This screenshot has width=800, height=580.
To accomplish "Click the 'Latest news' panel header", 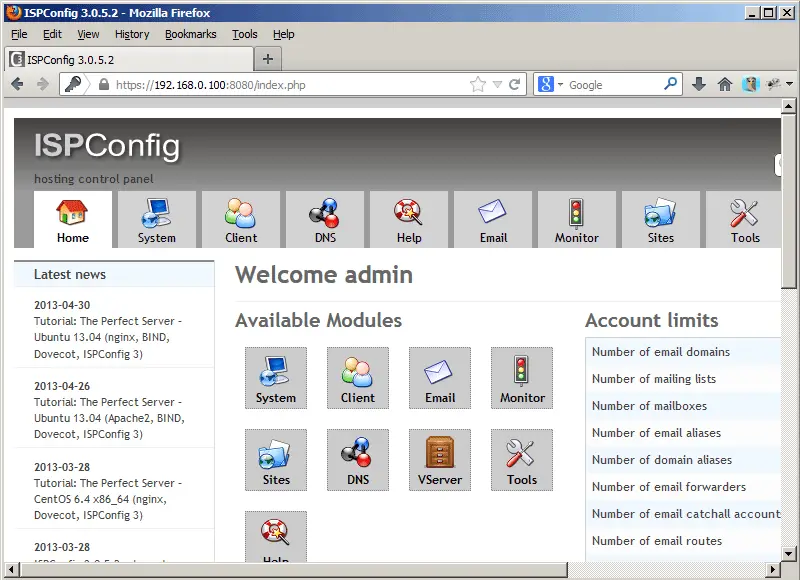I will (114, 274).
